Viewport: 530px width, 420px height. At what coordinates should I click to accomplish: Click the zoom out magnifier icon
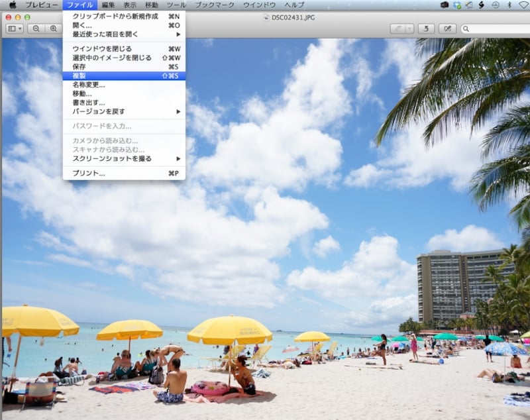click(36, 28)
